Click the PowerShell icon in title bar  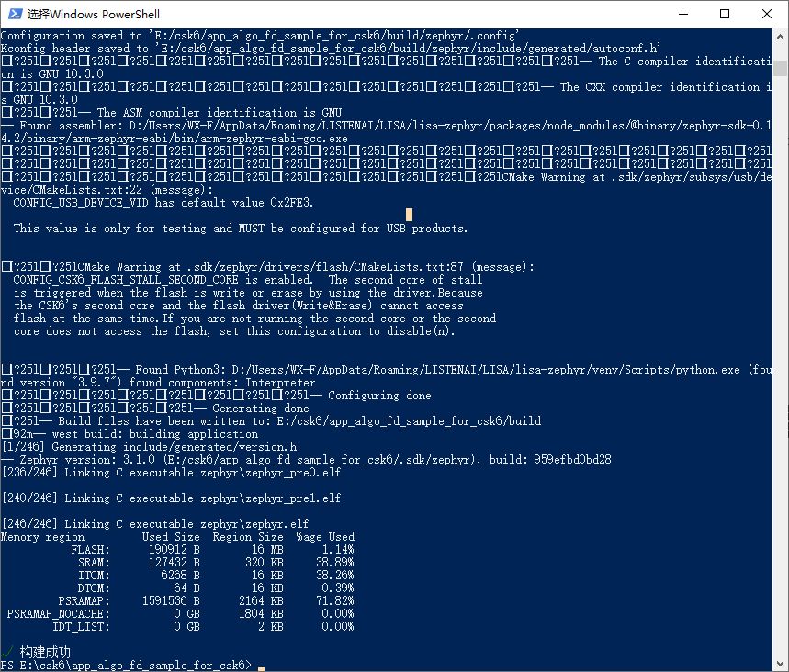point(15,14)
